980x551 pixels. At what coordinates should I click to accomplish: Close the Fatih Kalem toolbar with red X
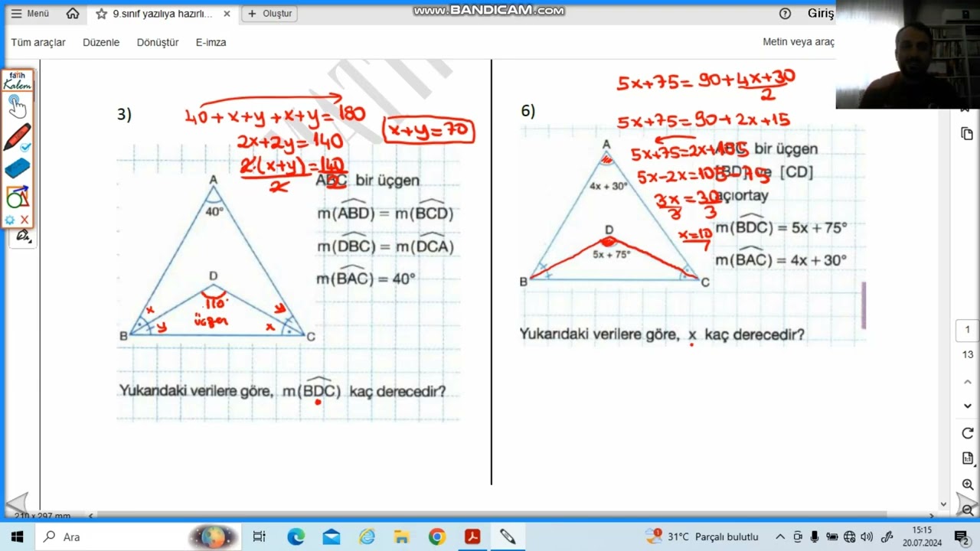24,220
